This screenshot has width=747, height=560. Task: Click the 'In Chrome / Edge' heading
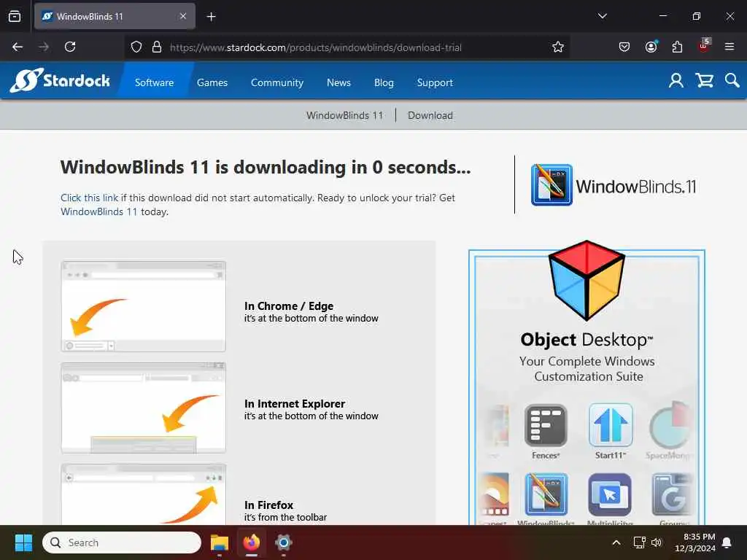289,306
